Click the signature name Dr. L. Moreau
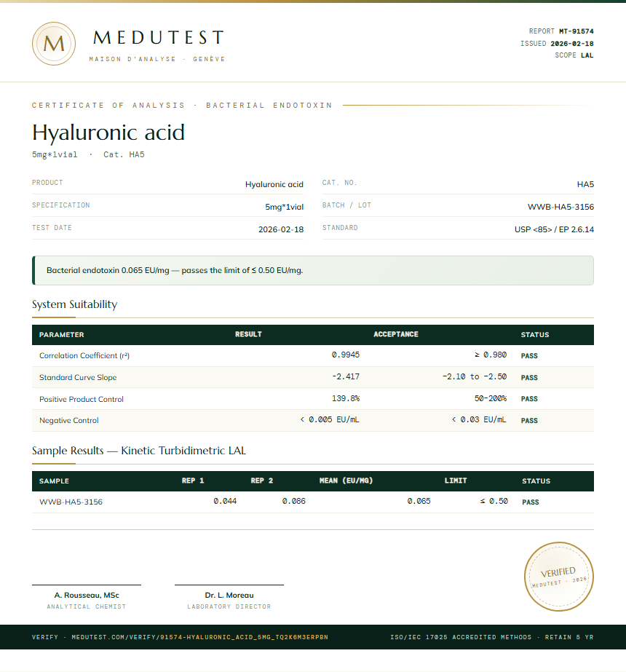626x672 pixels. (x=229, y=596)
